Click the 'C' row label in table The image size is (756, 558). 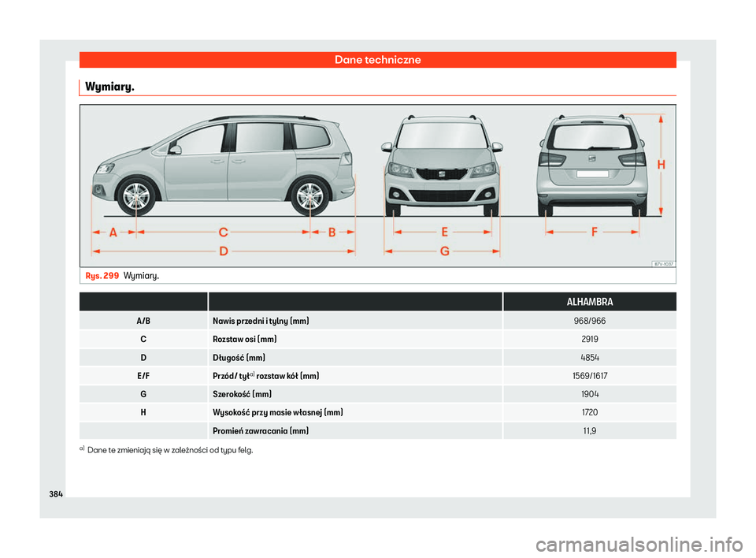[x=143, y=340]
